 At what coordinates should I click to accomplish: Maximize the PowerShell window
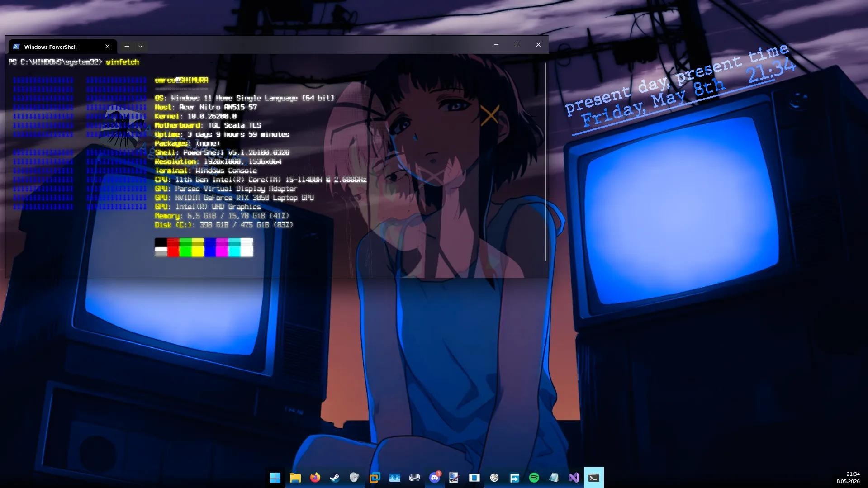pos(517,45)
